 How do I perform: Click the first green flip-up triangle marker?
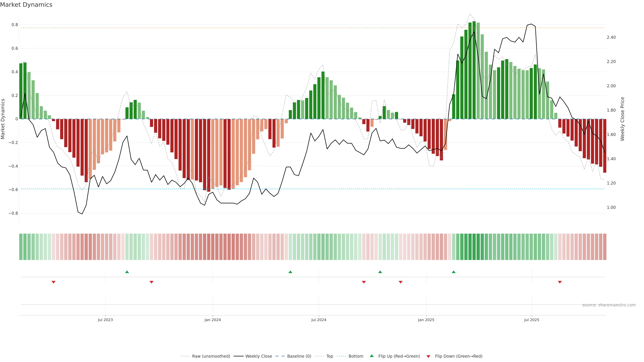[x=127, y=272]
